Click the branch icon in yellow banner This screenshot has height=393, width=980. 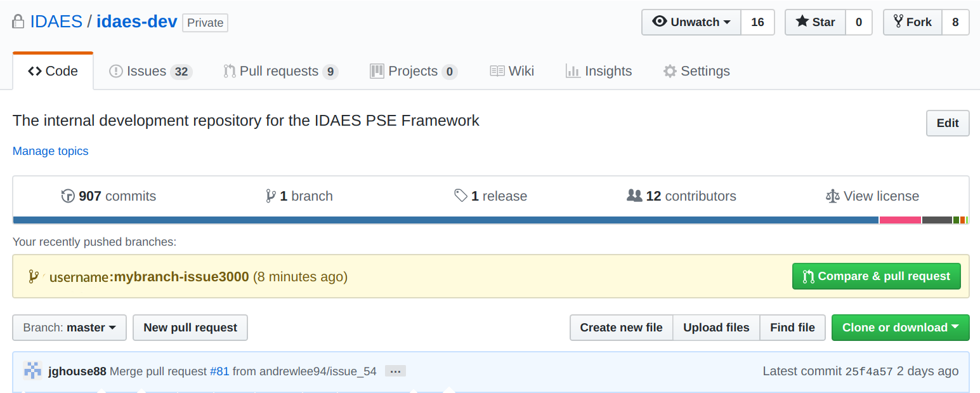click(x=34, y=276)
